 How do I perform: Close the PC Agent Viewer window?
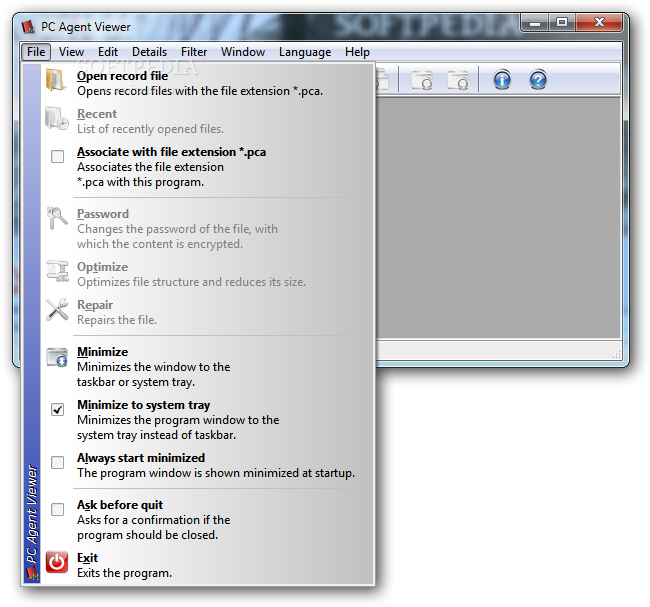[599, 22]
